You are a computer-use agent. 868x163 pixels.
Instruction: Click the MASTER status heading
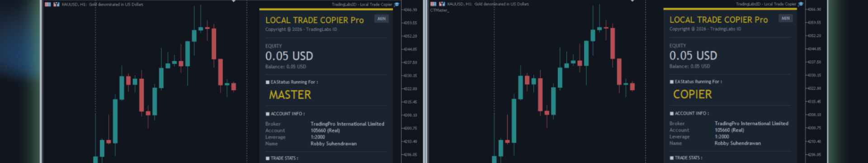click(x=290, y=95)
